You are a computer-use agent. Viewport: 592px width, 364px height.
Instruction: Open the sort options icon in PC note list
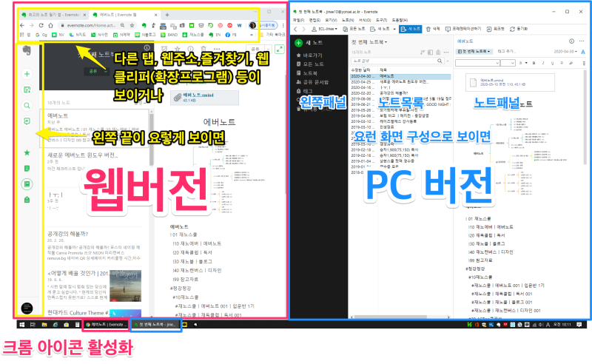coord(423,52)
